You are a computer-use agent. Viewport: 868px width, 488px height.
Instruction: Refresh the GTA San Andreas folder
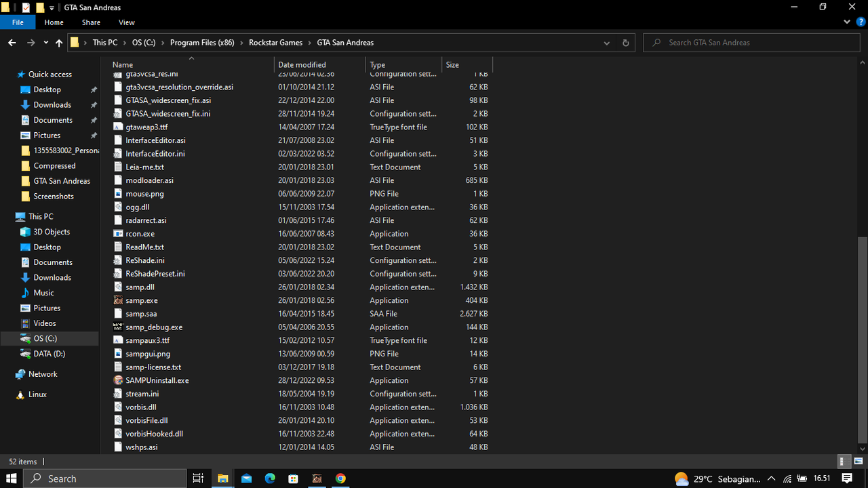[625, 43]
